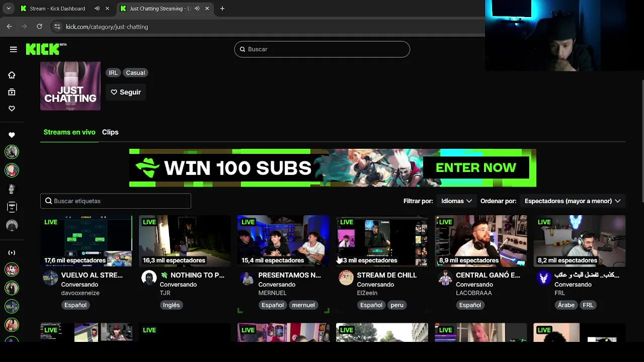Click the Buscar etiquetas input field
This screenshot has height=362, width=644.
click(x=116, y=201)
